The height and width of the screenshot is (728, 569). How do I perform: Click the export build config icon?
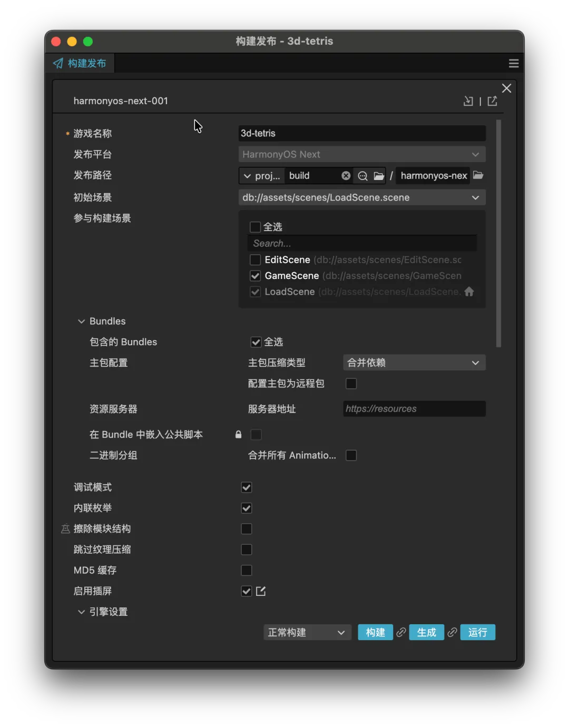coord(492,101)
